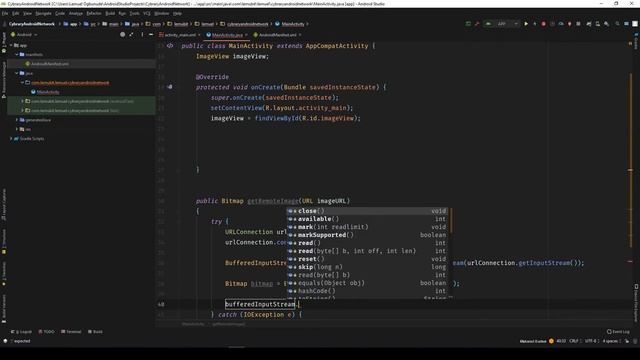The width and height of the screenshot is (640, 360).
Task: Click the Attach Debugger pin icon
Action: point(569,24)
